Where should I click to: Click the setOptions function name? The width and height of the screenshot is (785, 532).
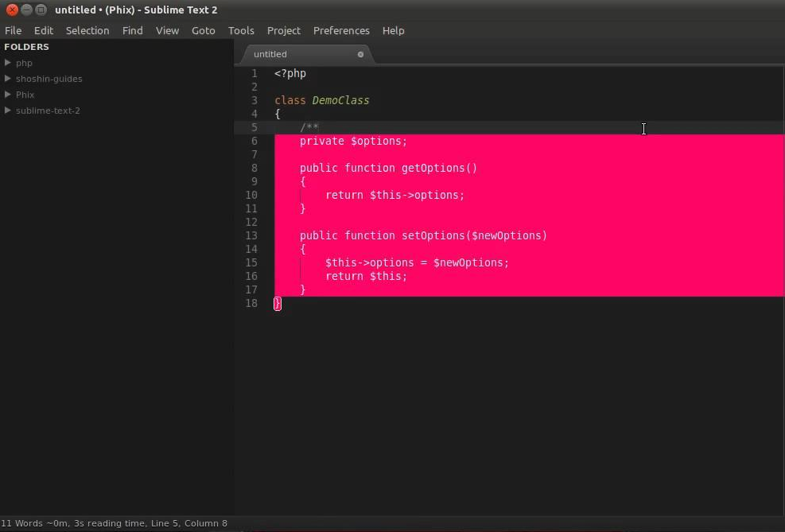pos(433,235)
